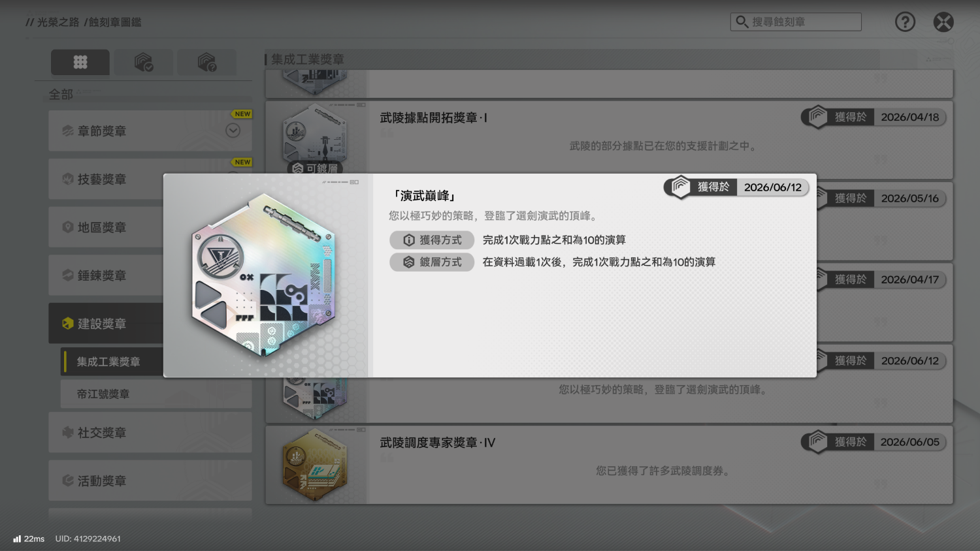Viewport: 980px width, 551px height.
Task: Expand the 章節獎章 chevron arrow
Action: pyautogui.click(x=233, y=131)
